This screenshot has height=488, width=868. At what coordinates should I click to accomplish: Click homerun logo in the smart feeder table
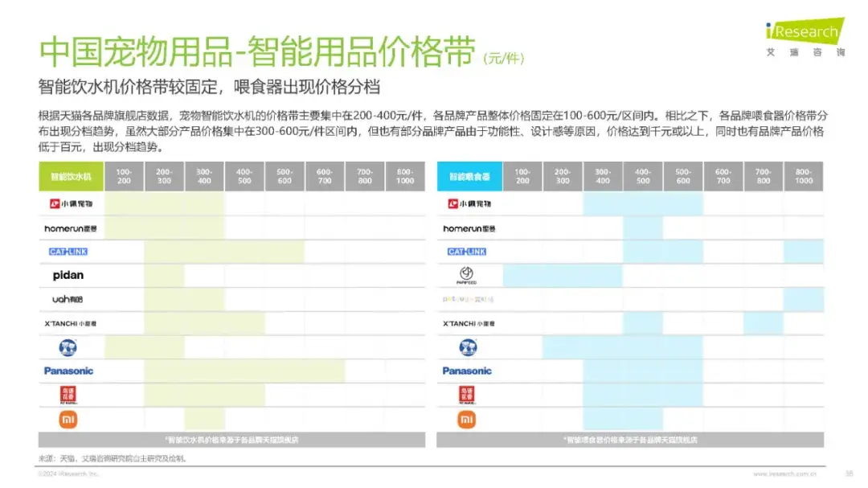(468, 228)
